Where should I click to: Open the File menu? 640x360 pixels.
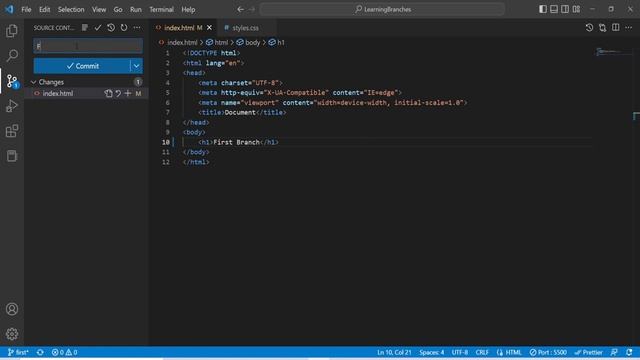[x=26, y=9]
